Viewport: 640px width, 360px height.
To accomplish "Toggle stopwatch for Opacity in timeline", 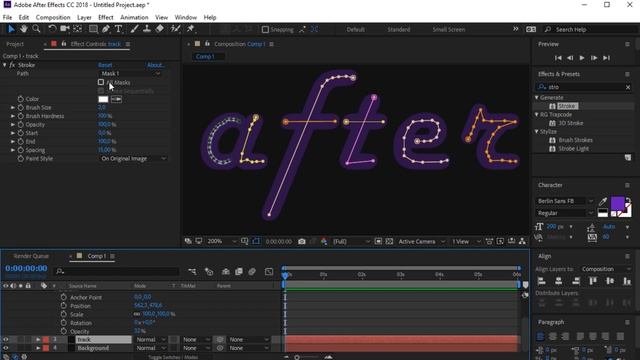I will pos(63,331).
